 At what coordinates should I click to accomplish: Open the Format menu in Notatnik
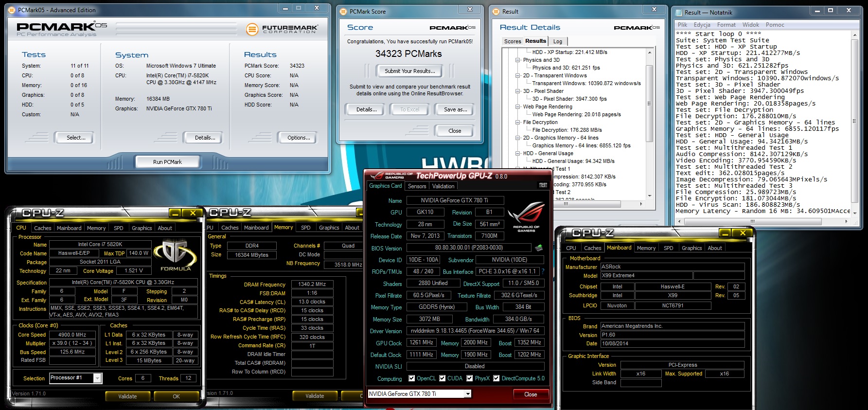point(726,25)
